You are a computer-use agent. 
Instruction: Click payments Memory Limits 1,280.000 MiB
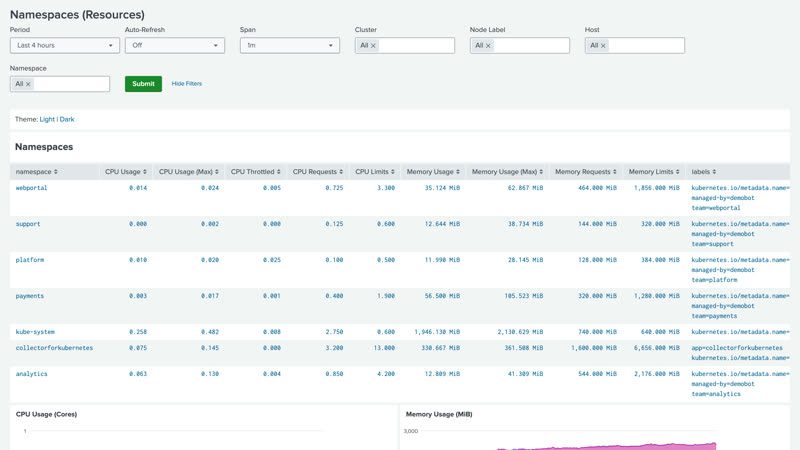coord(657,296)
